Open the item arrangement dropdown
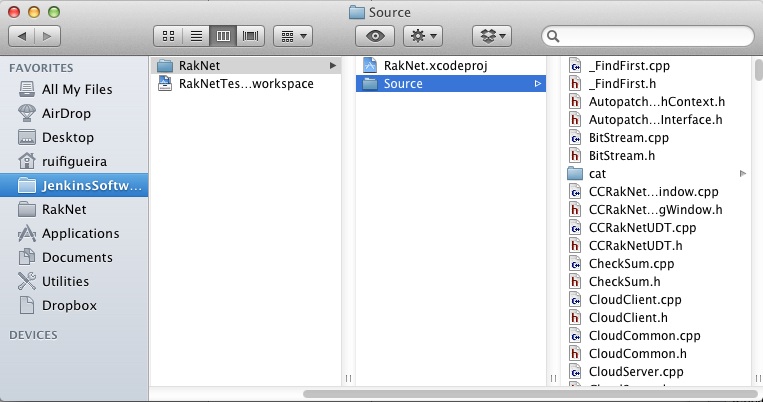 click(292, 35)
